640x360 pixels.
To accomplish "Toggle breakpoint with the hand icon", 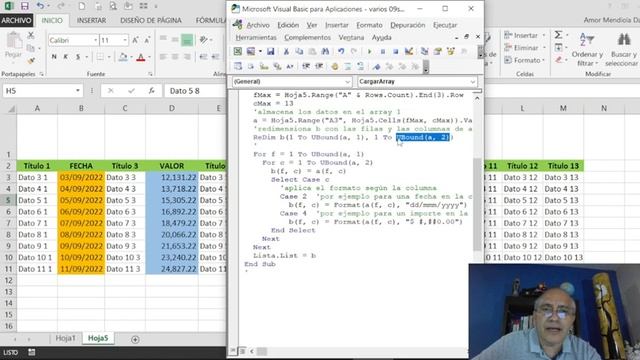I will (x=335, y=67).
